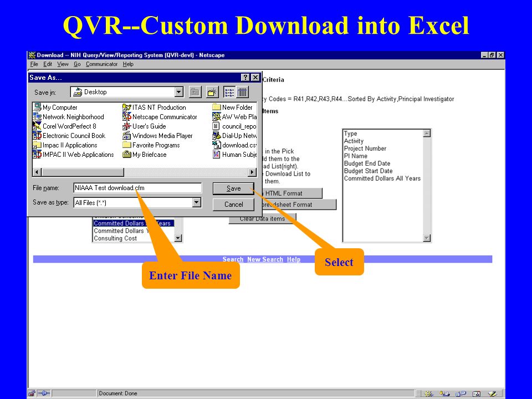Screen dimensions: 532x399
Task: Click the Cancel button
Action: 233,204
